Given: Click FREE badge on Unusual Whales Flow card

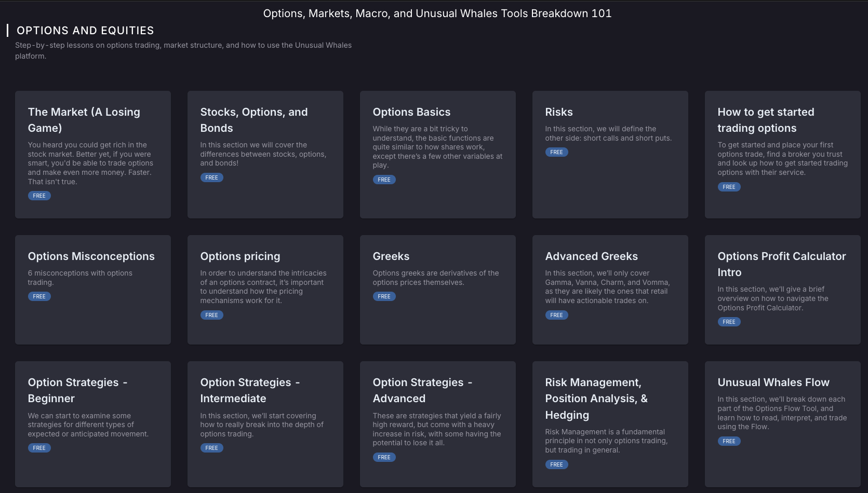Looking at the screenshot, I should point(729,441).
